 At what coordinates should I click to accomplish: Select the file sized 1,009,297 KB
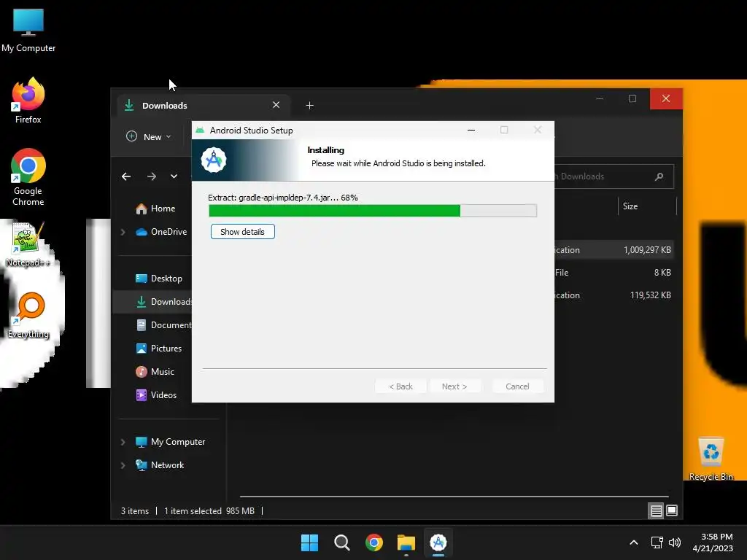614,250
